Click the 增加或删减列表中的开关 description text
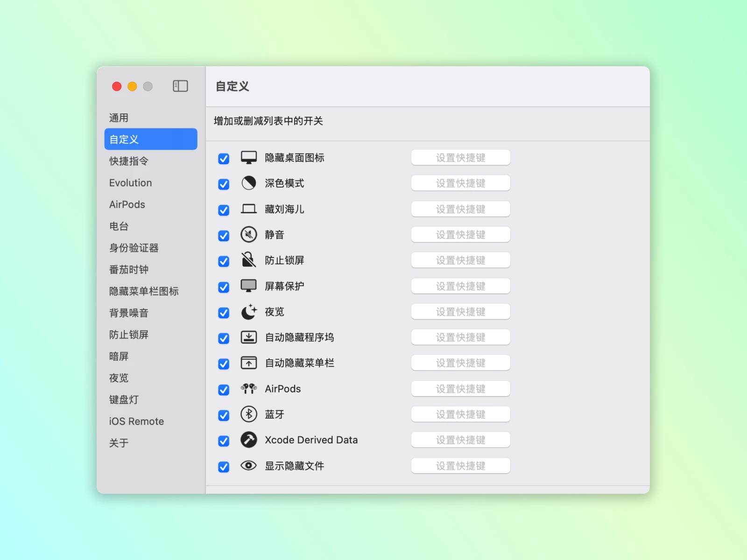The height and width of the screenshot is (560, 747). click(x=268, y=121)
